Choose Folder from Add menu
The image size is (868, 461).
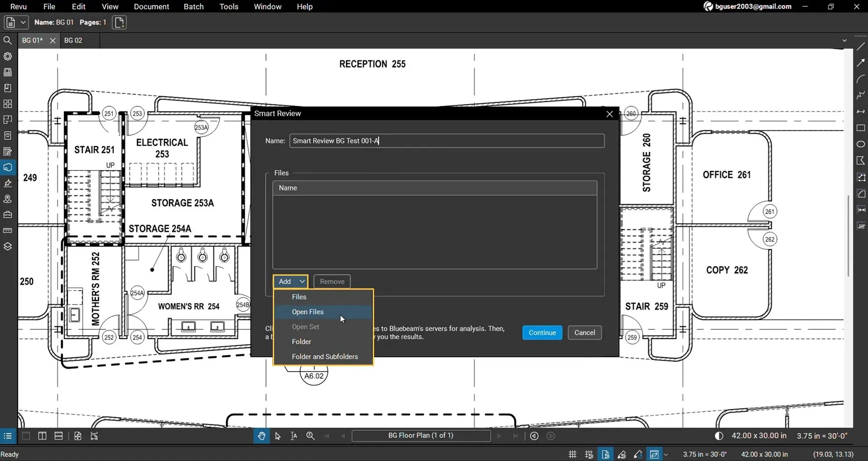pyautogui.click(x=323, y=342)
